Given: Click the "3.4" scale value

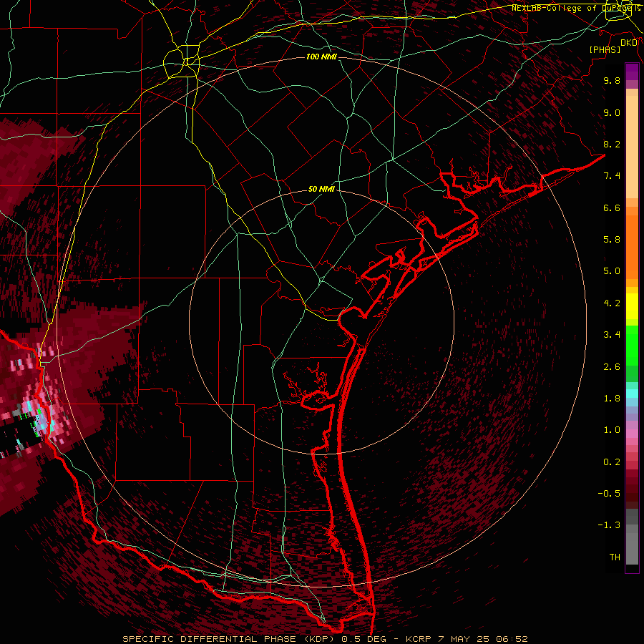Looking at the screenshot, I should point(612,335).
